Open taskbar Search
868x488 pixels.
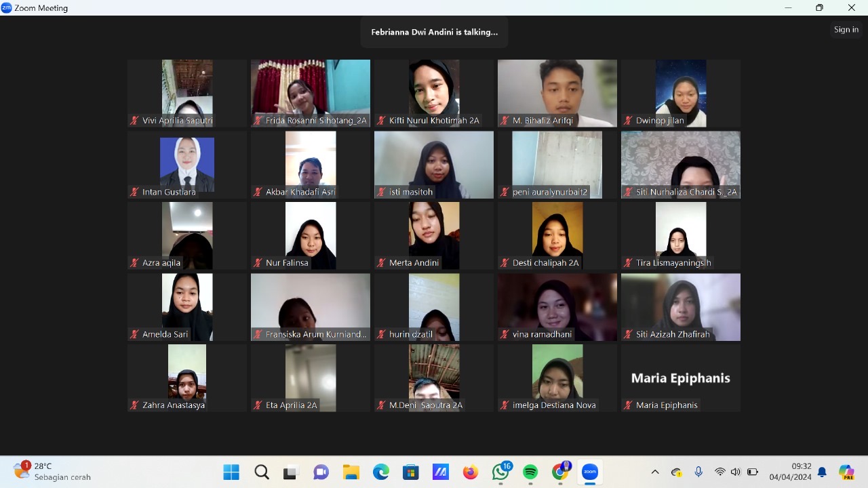click(262, 472)
